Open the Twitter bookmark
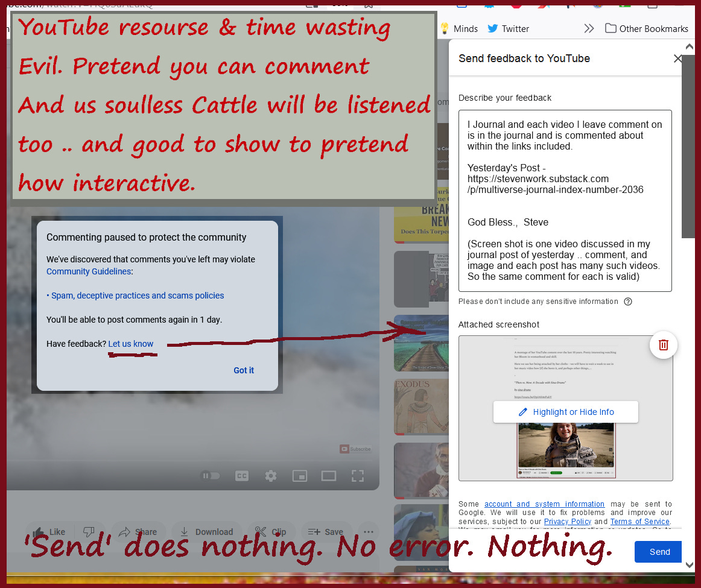Viewport: 701px width, 588px height. (509, 28)
